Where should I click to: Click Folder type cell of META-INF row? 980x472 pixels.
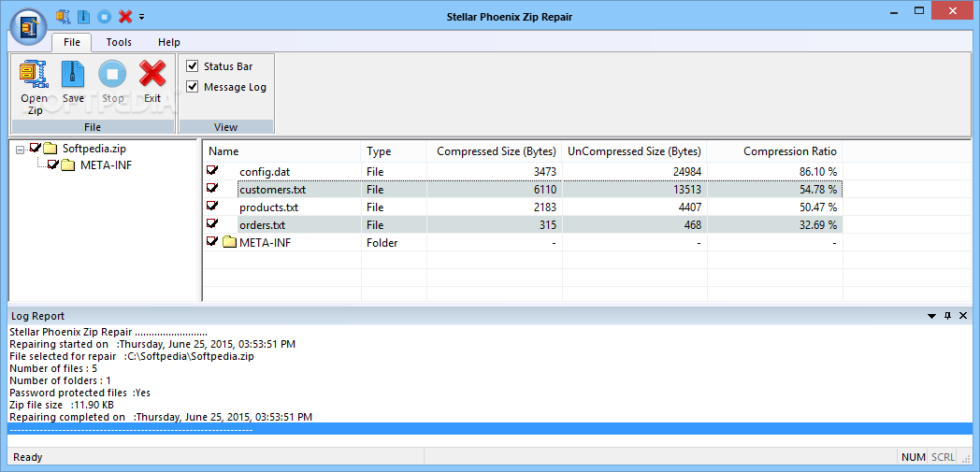(394, 243)
